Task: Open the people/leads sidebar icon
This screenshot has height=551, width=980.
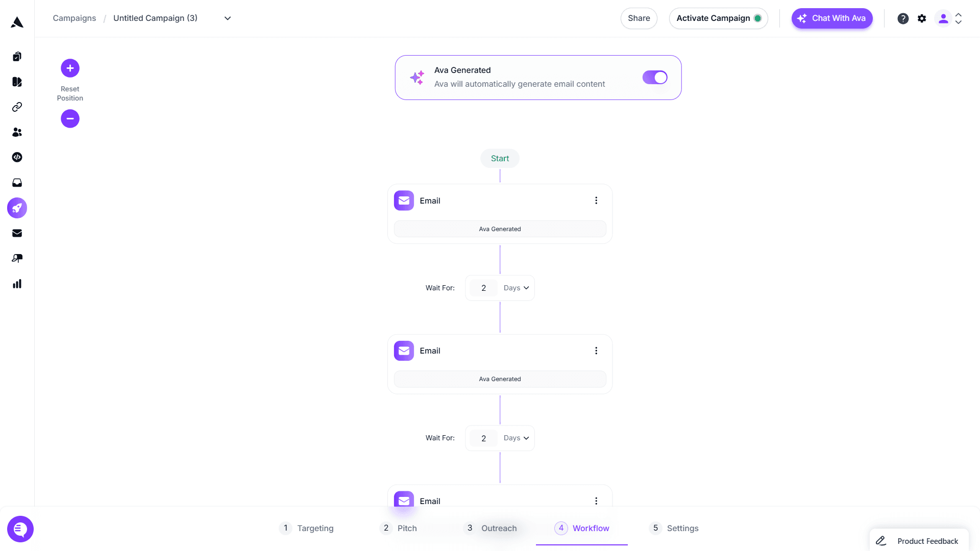Action: pos(17,132)
